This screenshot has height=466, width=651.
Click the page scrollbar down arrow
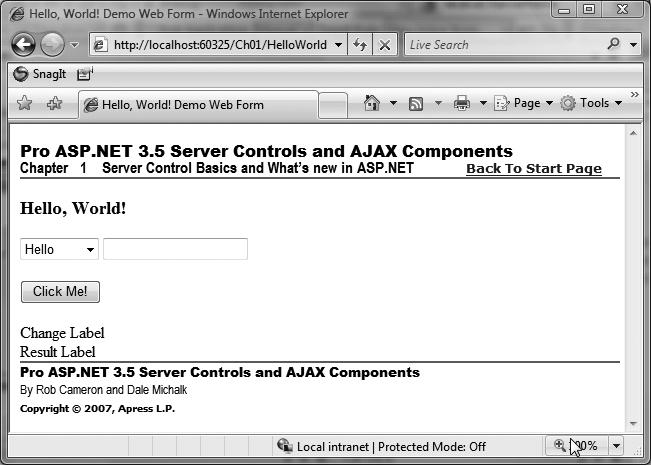click(x=633, y=424)
